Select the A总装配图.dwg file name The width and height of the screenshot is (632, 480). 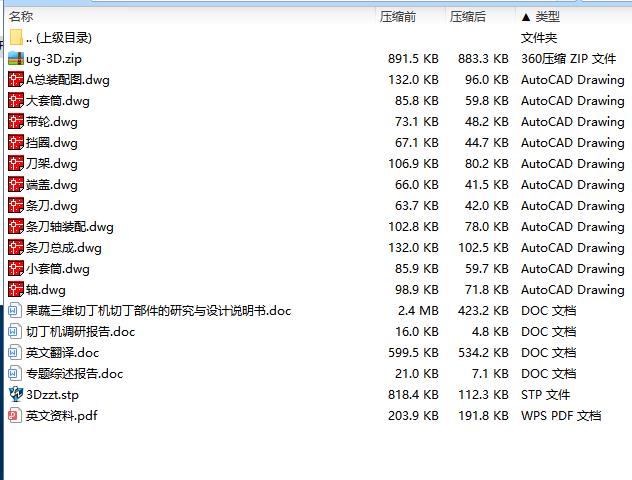click(x=68, y=80)
